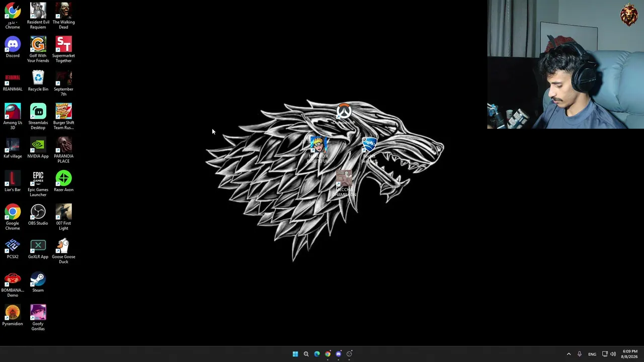This screenshot has width=644, height=362.
Task: Select Goose Goose Duck shortcut
Action: click(x=63, y=250)
